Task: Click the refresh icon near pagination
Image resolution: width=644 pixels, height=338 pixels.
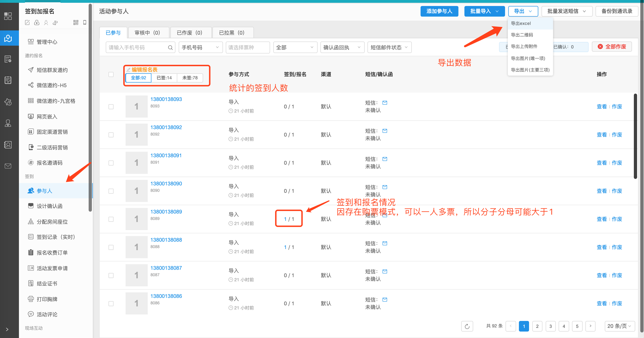Action: coord(467,326)
